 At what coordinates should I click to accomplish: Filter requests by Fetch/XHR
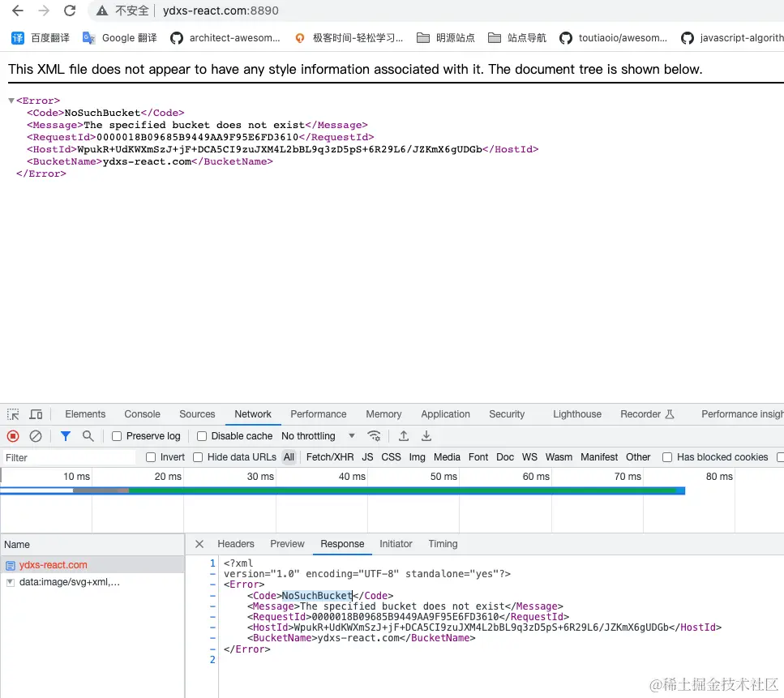330,457
